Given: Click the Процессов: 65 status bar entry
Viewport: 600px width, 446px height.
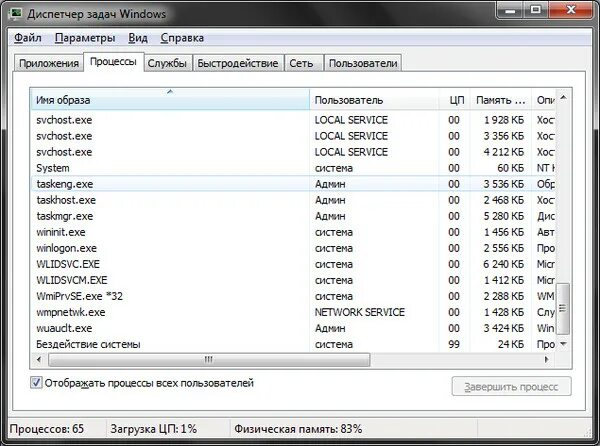Looking at the screenshot, I should [x=47, y=429].
